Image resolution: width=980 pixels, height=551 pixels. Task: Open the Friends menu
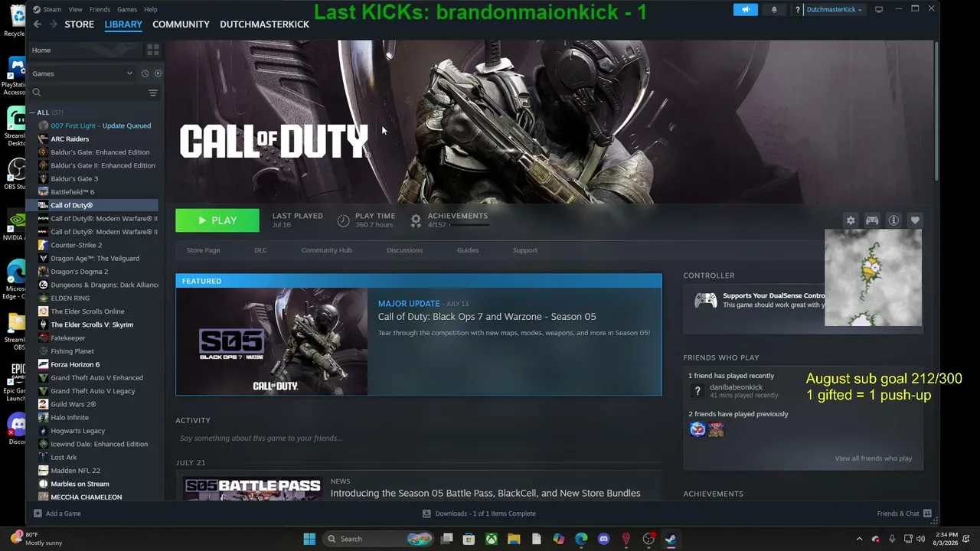[100, 9]
